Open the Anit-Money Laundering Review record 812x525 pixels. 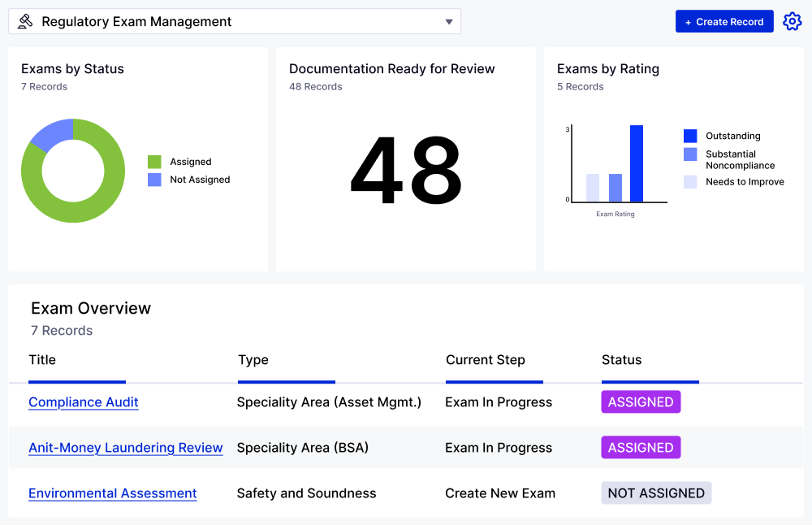click(x=125, y=448)
